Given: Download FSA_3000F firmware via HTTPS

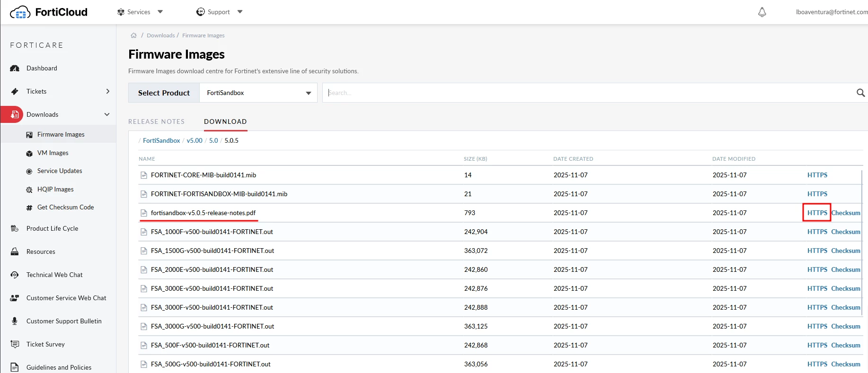Looking at the screenshot, I should [x=817, y=307].
